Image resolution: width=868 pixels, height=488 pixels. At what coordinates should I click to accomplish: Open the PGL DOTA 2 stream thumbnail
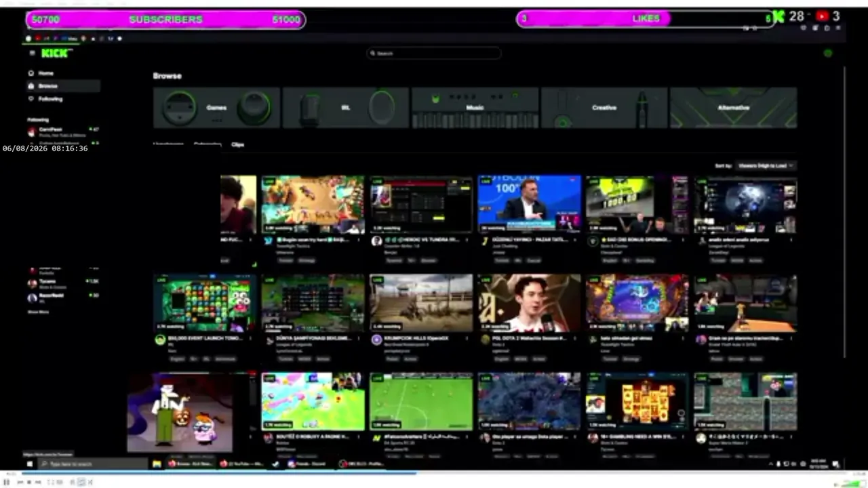pyautogui.click(x=530, y=303)
